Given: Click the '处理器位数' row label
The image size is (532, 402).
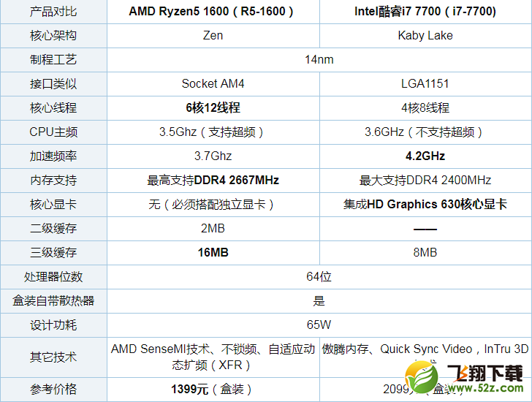Looking at the screenshot, I should (x=53, y=277).
